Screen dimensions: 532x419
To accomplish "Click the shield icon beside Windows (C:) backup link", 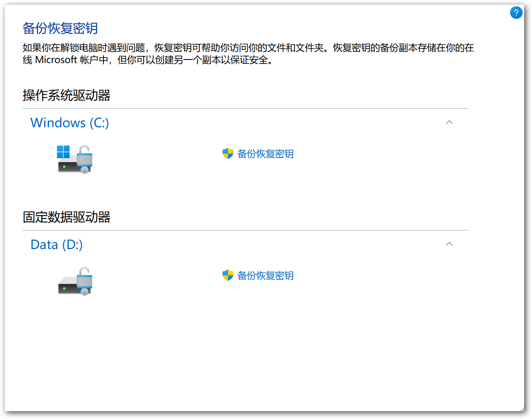I will [x=228, y=154].
